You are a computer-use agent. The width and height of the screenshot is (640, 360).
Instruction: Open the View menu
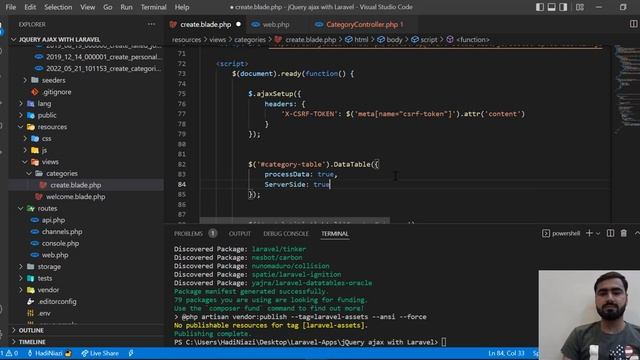87,7
